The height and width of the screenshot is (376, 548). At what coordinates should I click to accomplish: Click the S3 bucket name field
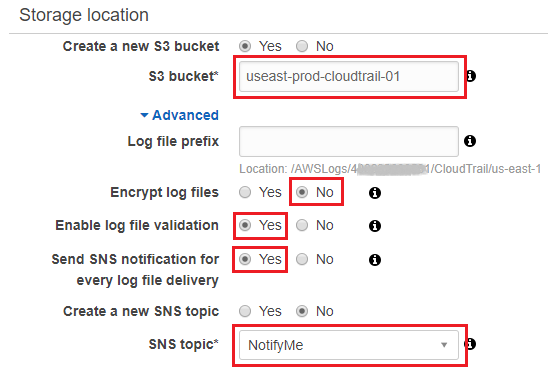[x=349, y=76]
